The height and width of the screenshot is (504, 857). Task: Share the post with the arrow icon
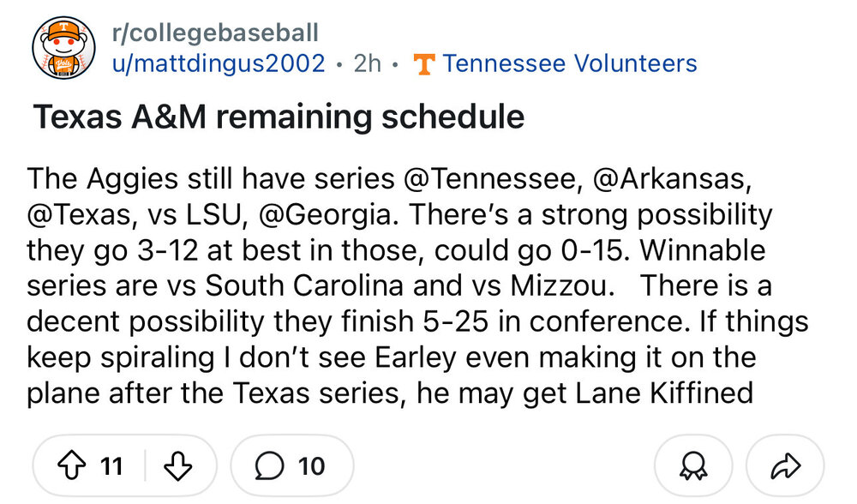tap(783, 466)
